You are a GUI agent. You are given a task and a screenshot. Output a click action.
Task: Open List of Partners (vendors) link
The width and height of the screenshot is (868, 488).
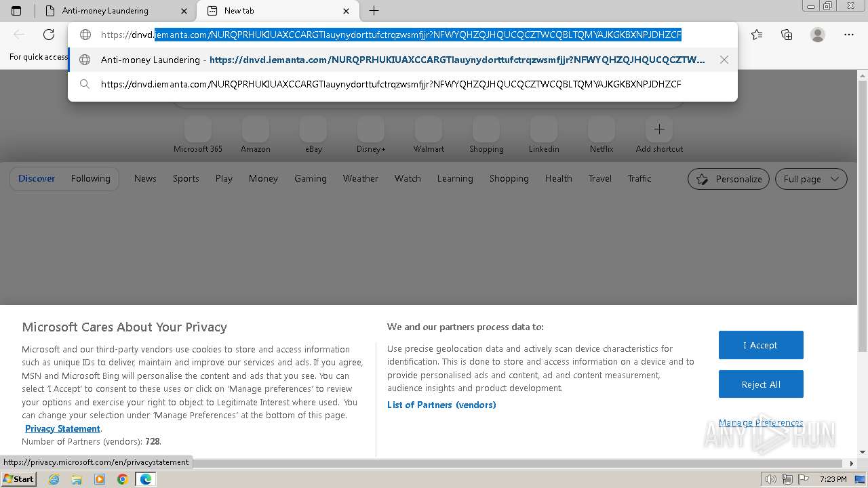click(x=441, y=405)
